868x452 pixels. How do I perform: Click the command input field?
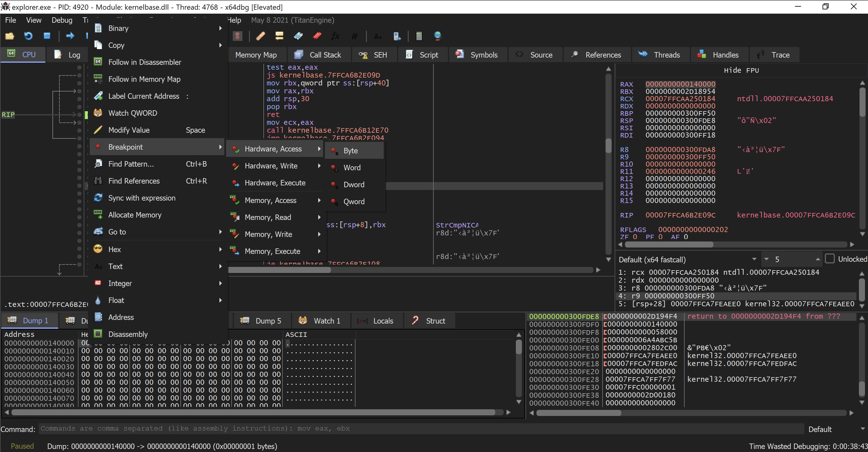click(421, 428)
